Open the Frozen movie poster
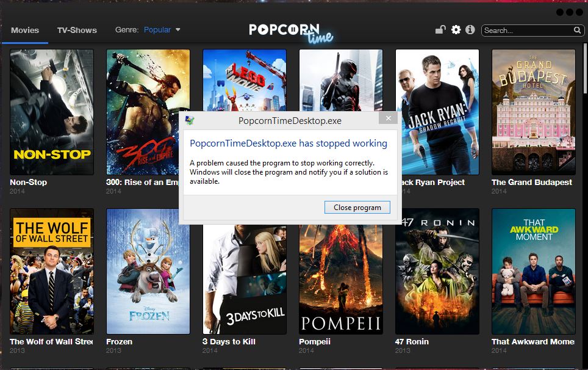The width and height of the screenshot is (588, 370). 148,271
